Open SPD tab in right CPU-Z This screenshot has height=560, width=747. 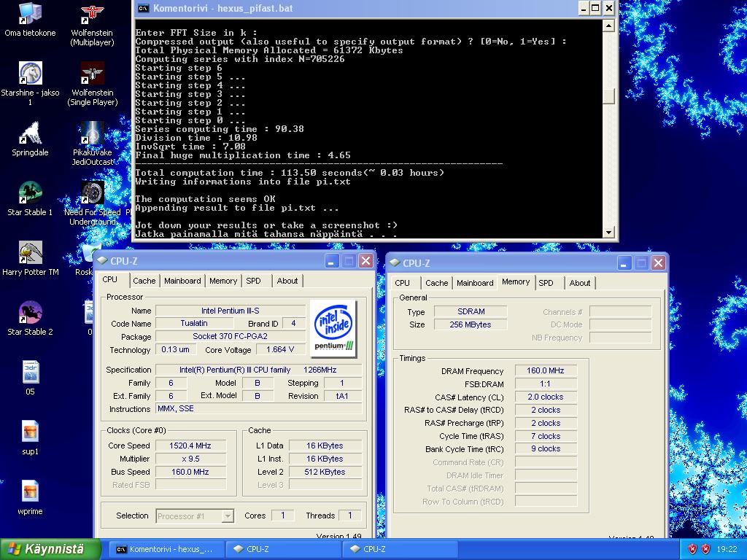(546, 283)
